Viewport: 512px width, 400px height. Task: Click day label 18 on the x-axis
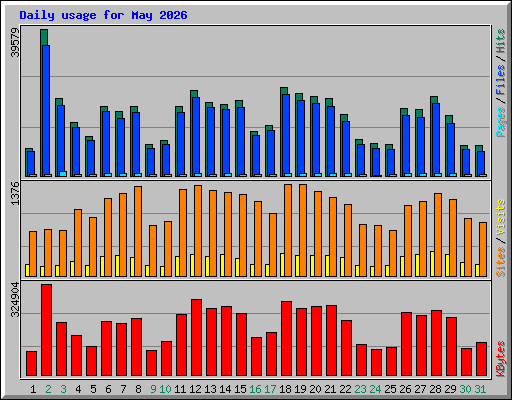(285, 389)
